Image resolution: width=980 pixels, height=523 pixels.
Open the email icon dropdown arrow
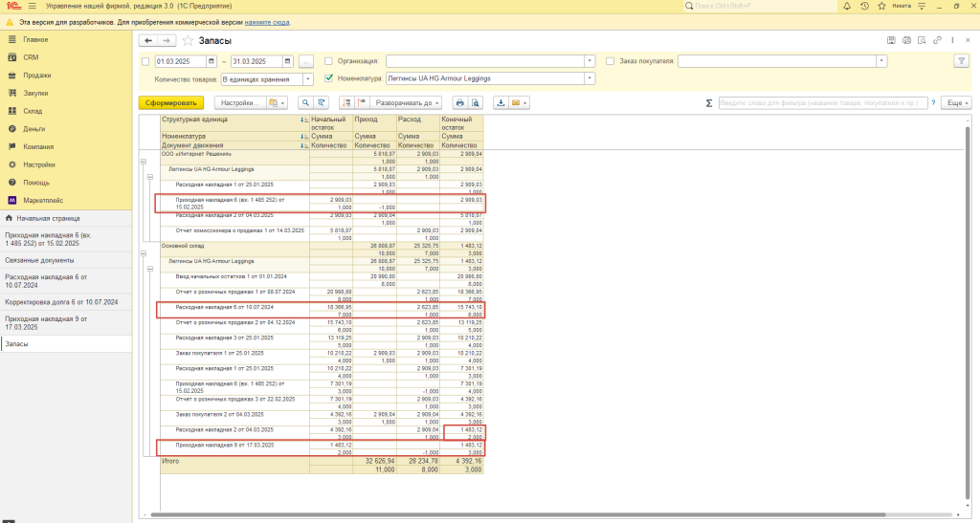click(x=525, y=103)
